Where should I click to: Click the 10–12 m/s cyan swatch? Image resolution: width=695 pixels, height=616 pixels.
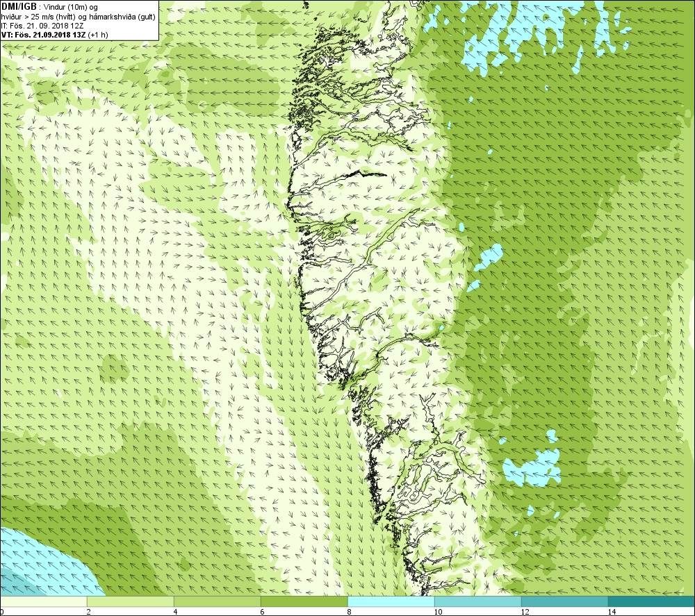coord(478,601)
